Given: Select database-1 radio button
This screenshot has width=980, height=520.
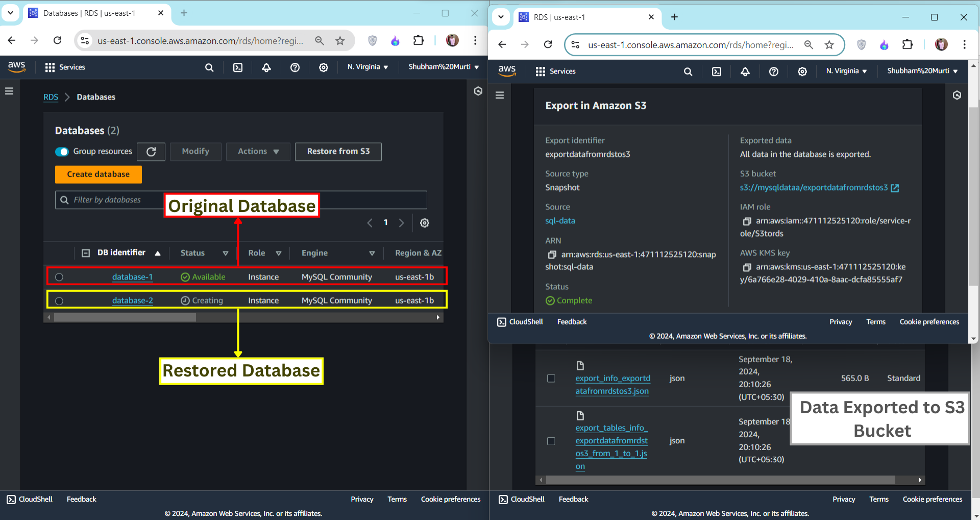Looking at the screenshot, I should tap(59, 277).
